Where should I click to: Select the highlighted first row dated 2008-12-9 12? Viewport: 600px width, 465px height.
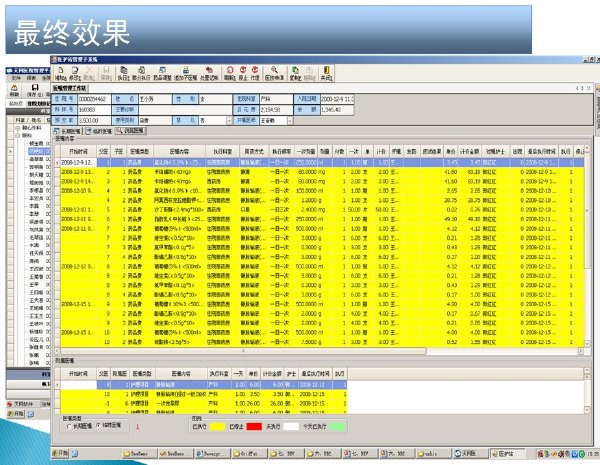tap(321, 163)
